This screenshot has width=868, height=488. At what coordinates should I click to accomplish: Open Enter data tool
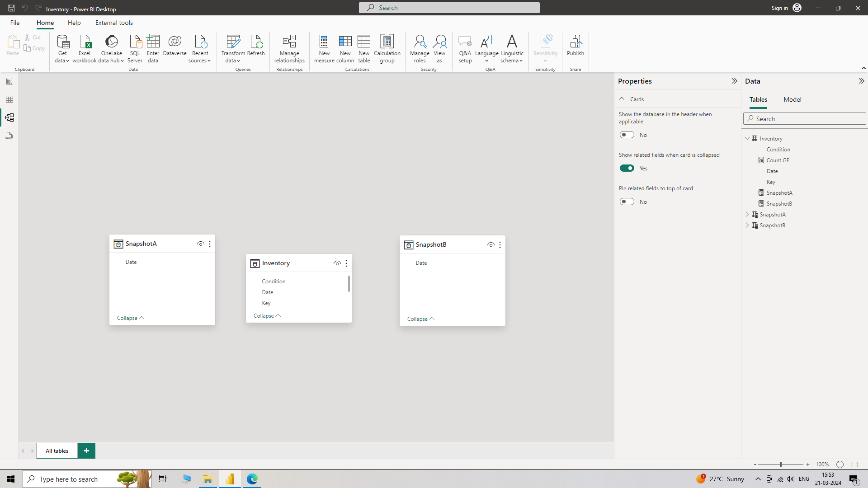point(153,49)
